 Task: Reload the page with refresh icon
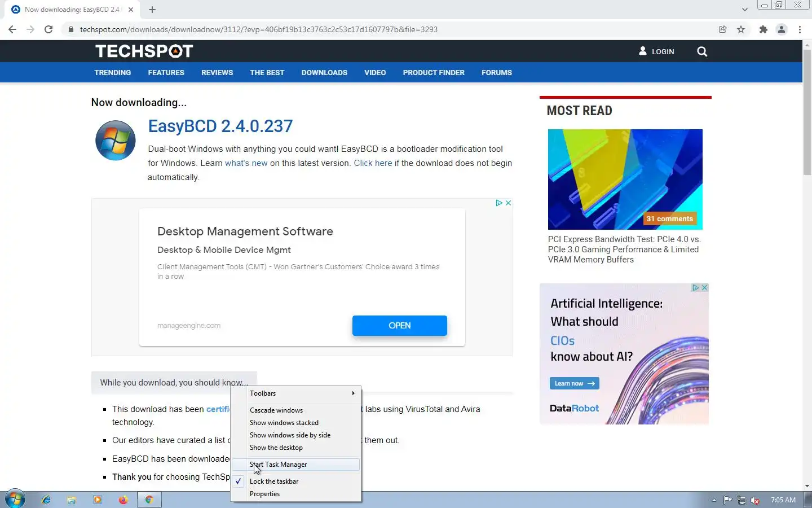(48, 29)
